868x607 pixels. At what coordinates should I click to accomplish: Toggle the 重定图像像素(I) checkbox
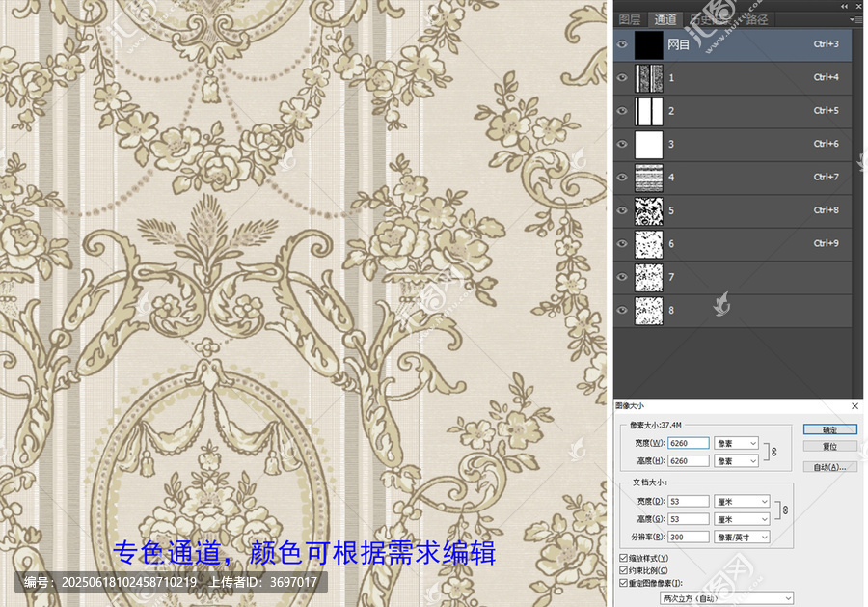623,583
